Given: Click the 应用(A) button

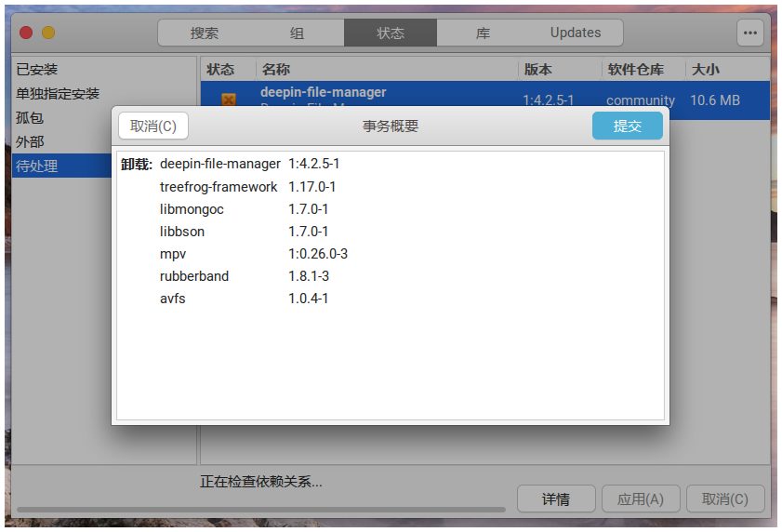Looking at the screenshot, I should coord(641,499).
